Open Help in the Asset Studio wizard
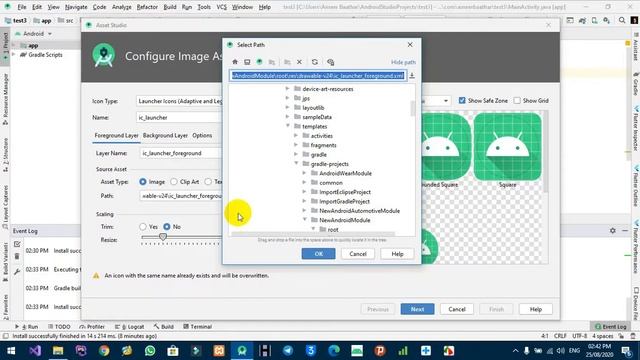640x360 pixels. tap(536, 309)
